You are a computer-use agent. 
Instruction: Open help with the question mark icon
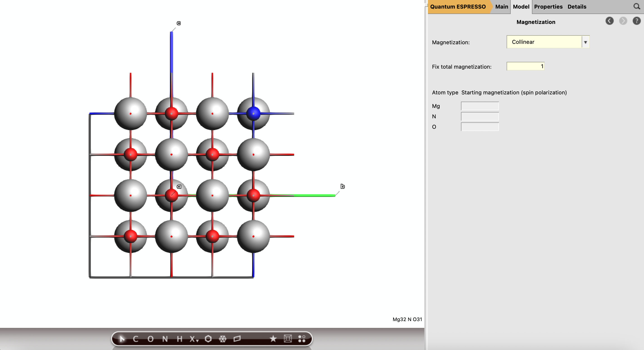pyautogui.click(x=636, y=21)
